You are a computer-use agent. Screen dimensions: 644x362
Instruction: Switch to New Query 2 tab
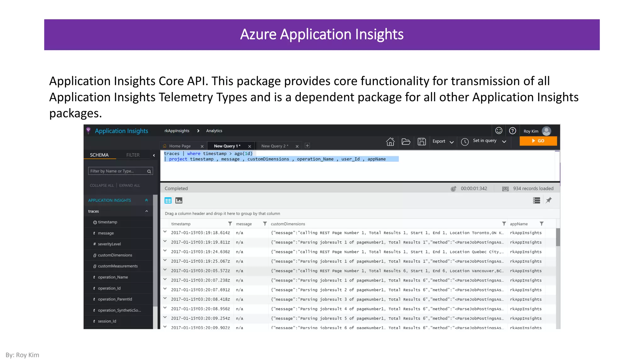click(275, 146)
